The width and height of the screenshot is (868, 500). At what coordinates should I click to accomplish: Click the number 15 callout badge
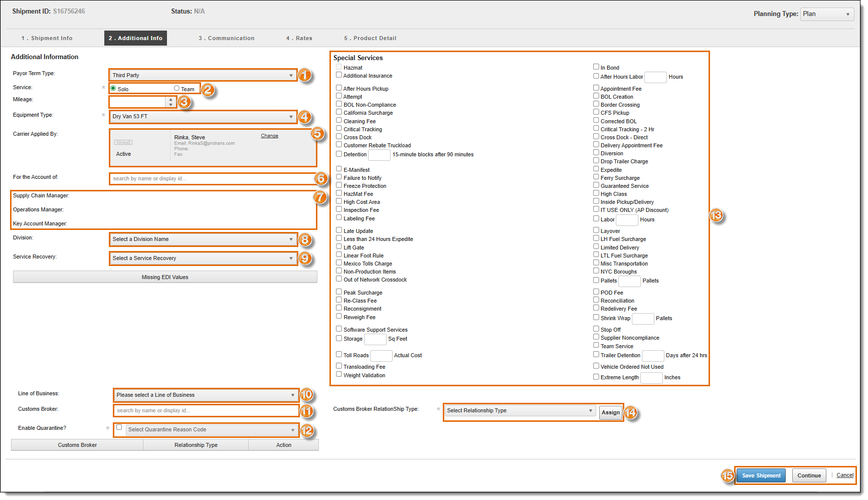pyautogui.click(x=727, y=475)
